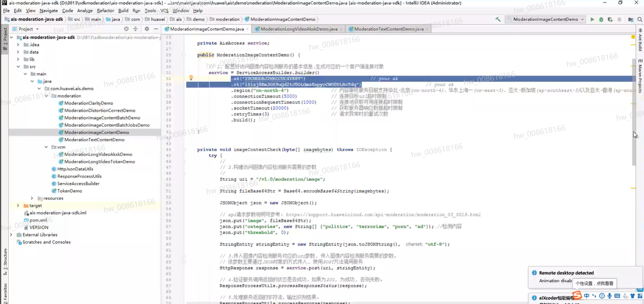Click the intention lightbulb at line 32

pos(191,78)
